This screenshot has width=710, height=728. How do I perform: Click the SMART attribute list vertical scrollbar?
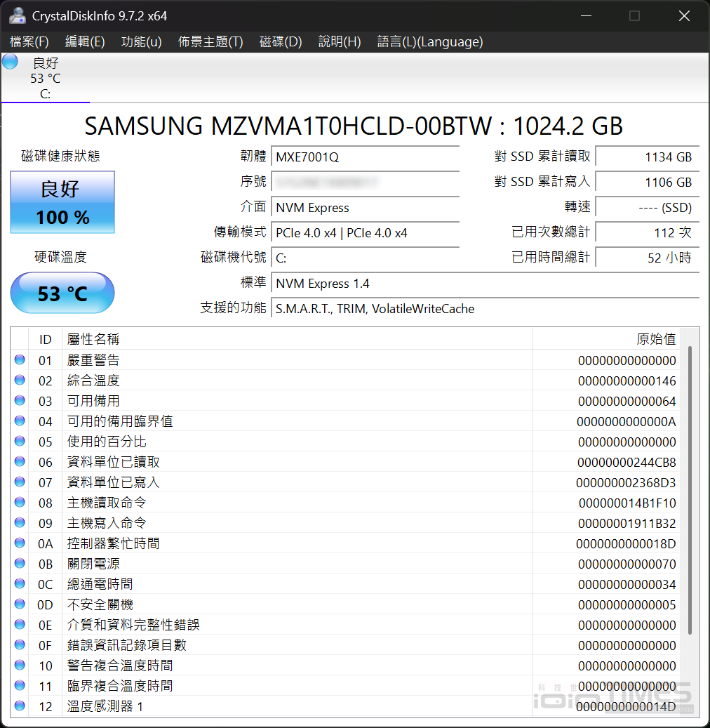click(x=690, y=490)
